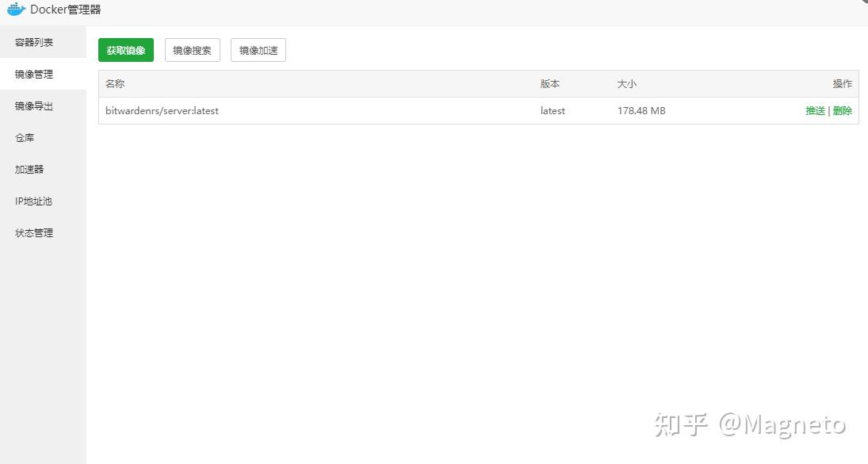The image size is (868, 464).
Task: Select the 镜像管理 sidebar tab
Action: click(x=43, y=75)
